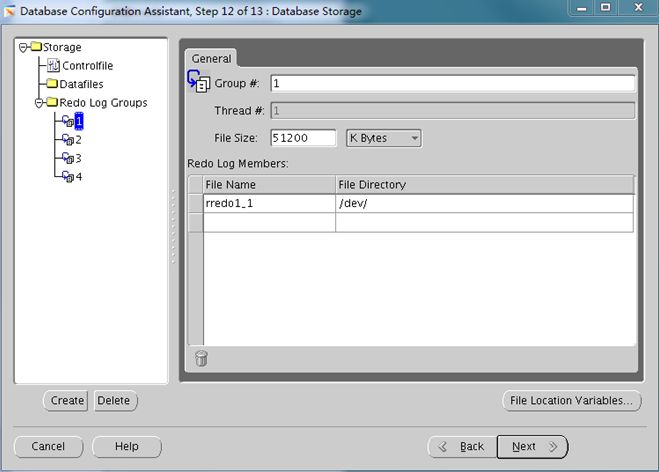Viewport: 659px width, 472px height.
Task: Select Datafiles label in the tree
Action: point(81,84)
